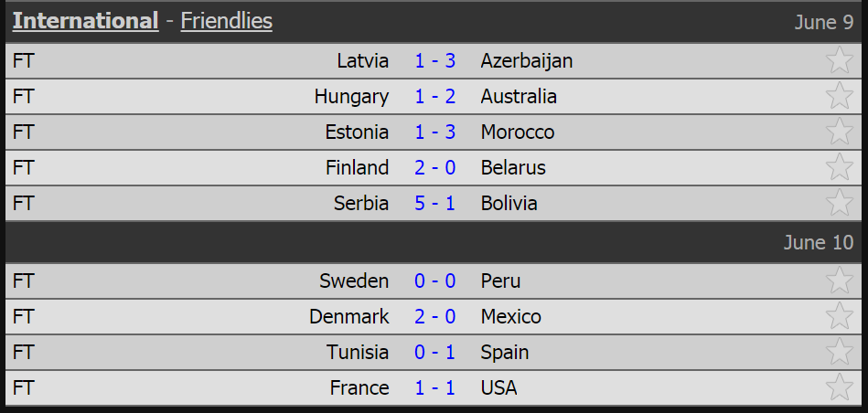Open the Friendlies competition link
The image size is (868, 413).
227,21
